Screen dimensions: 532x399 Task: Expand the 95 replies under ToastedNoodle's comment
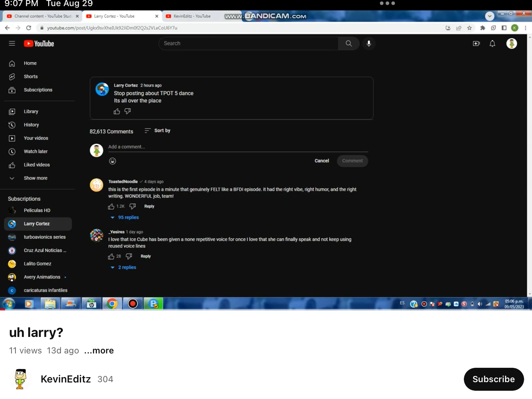click(x=124, y=217)
